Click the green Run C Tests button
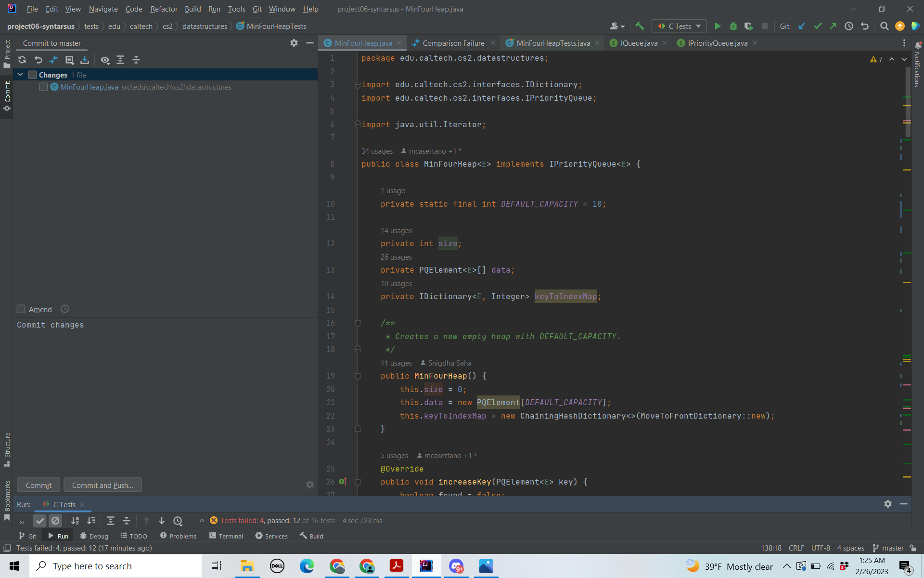Viewport: 924px width, 578px height. click(x=718, y=26)
